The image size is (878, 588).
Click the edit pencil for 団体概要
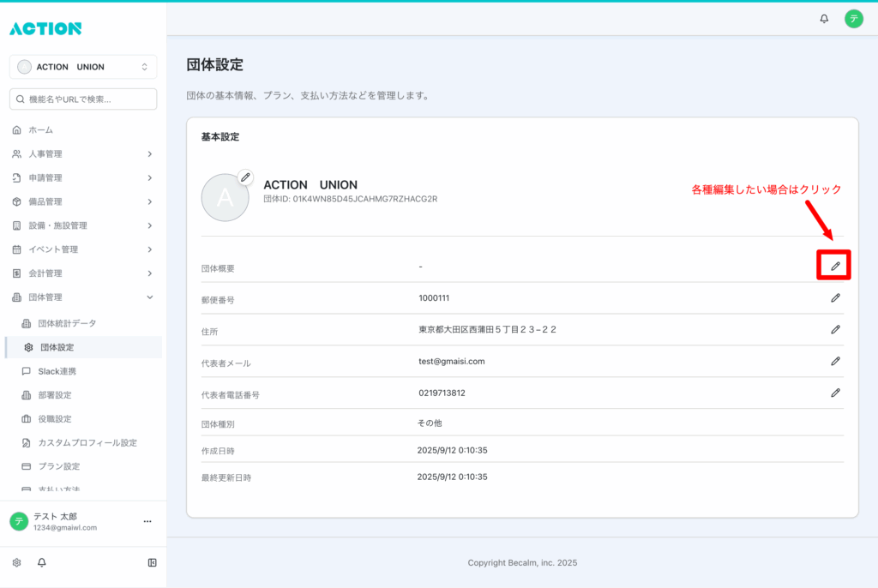coord(835,267)
